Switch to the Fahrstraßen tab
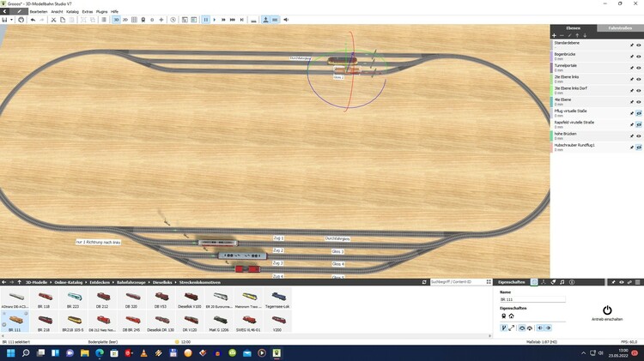This screenshot has height=361, width=644. coord(620,28)
